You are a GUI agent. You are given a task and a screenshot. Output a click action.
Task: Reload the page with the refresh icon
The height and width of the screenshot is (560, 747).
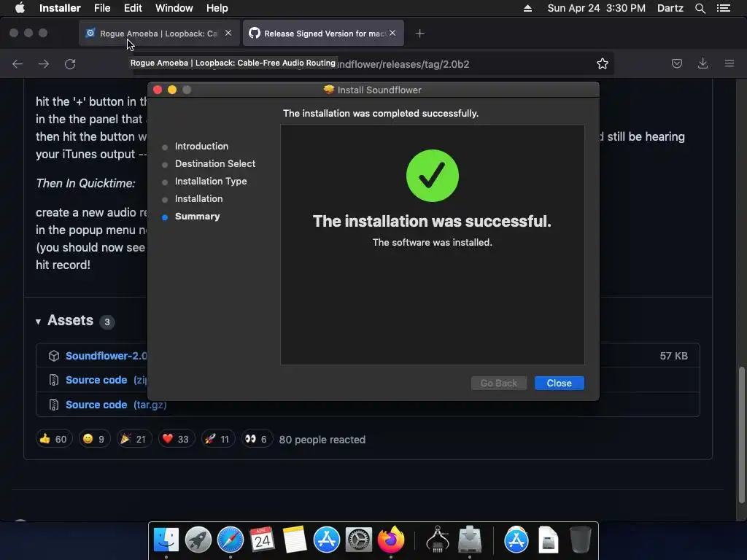pyautogui.click(x=70, y=64)
